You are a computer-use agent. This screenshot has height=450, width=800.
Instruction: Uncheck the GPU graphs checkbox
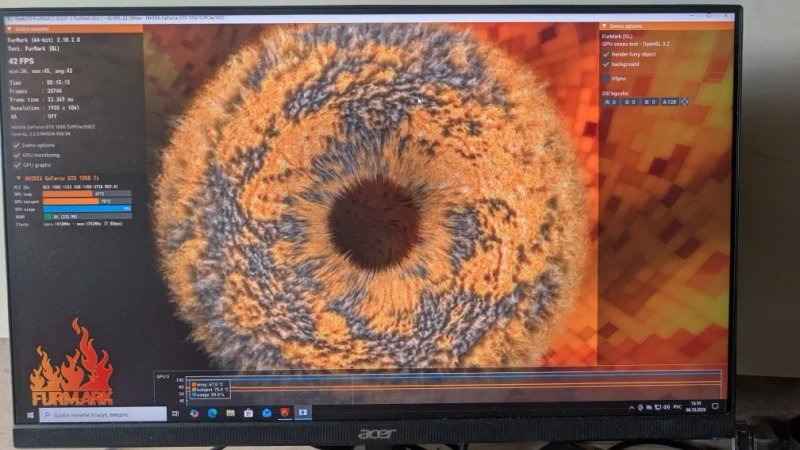(x=17, y=165)
